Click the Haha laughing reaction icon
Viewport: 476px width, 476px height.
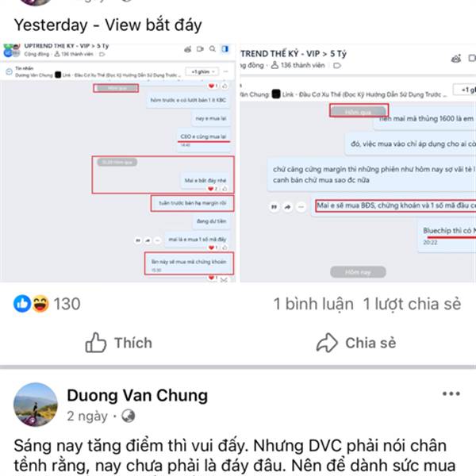point(40,304)
